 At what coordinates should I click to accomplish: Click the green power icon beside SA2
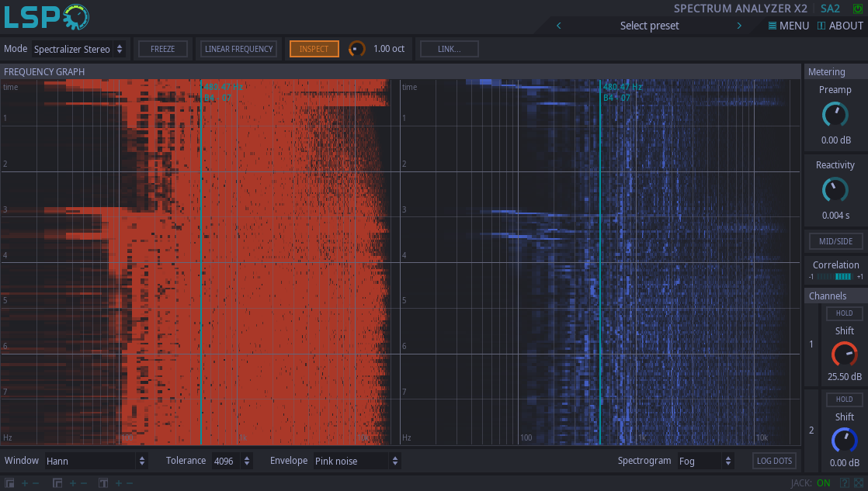point(857,9)
